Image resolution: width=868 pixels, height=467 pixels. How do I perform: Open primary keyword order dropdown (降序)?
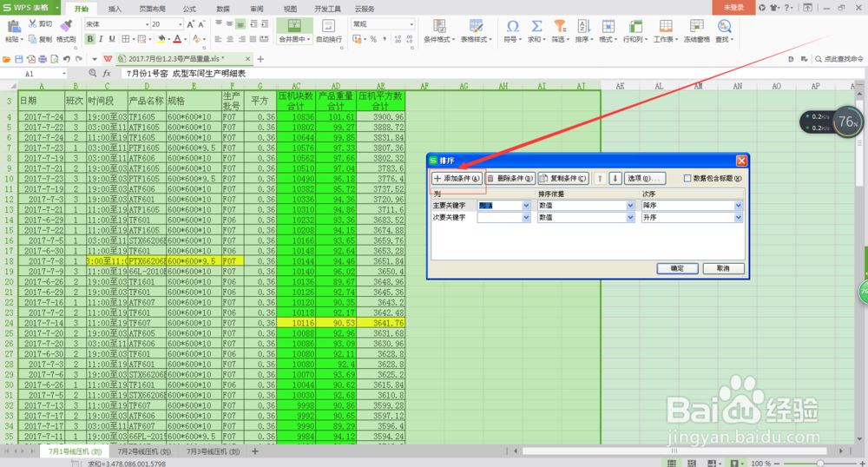tap(738, 205)
